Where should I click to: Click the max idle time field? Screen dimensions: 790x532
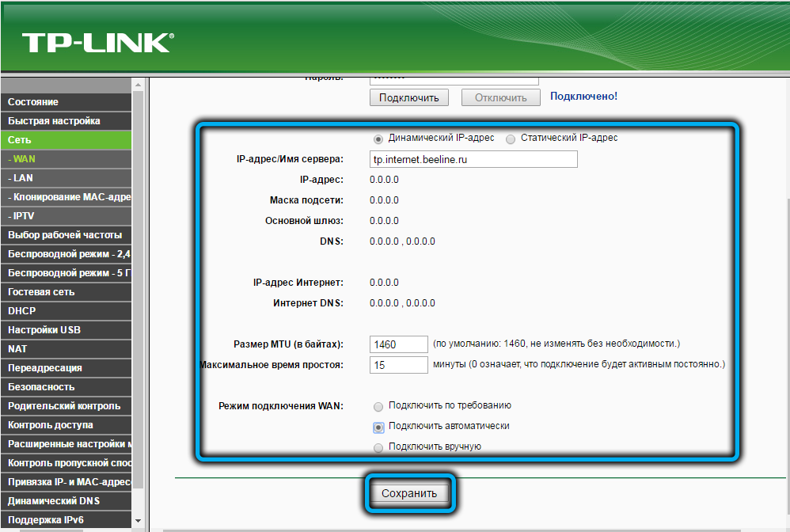pos(399,365)
